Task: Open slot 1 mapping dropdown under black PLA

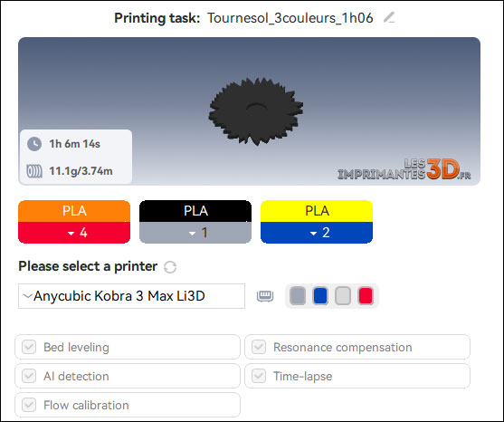Action: tap(195, 233)
